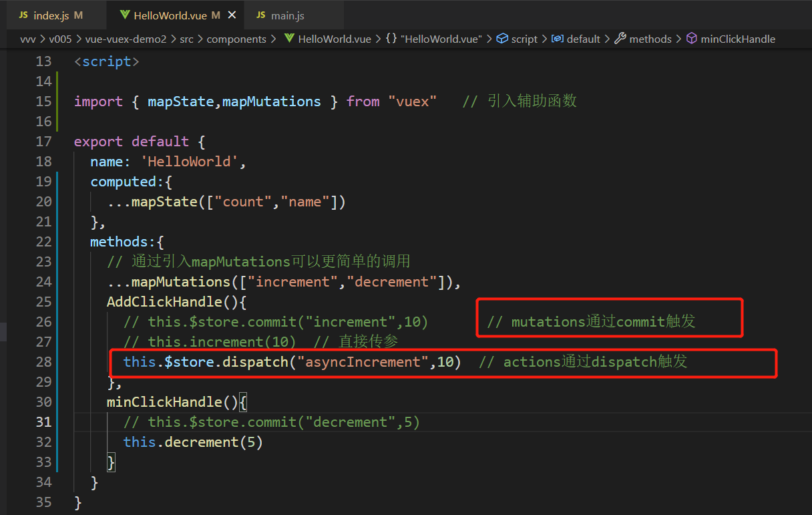Image resolution: width=812 pixels, height=515 pixels.
Task: Click comment 'actions通过dispatch触发' on line 28
Action: pyautogui.click(x=583, y=362)
